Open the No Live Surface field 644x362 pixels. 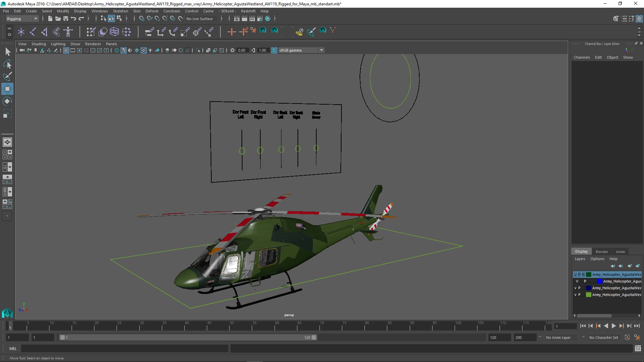(x=202, y=19)
